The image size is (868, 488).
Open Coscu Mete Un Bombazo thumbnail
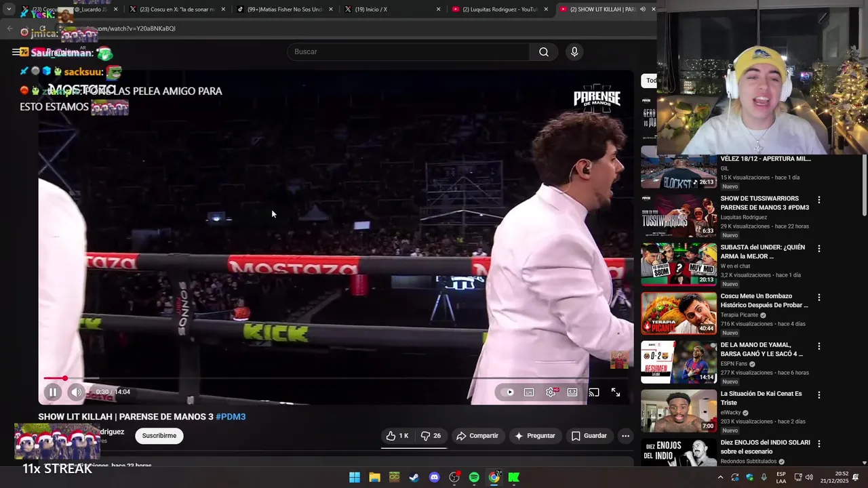coord(679,313)
